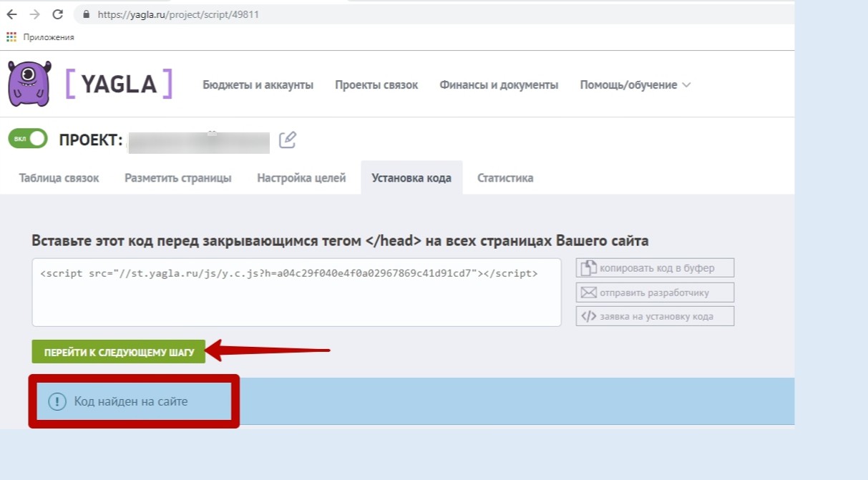Click отправить разработчику button
The image size is (868, 480).
(655, 293)
